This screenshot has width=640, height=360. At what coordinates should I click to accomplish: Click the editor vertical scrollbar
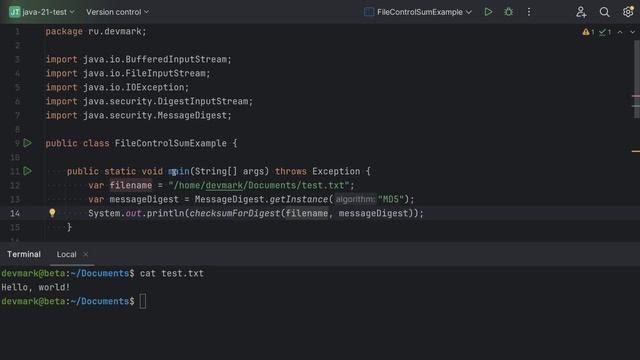pyautogui.click(x=636, y=78)
